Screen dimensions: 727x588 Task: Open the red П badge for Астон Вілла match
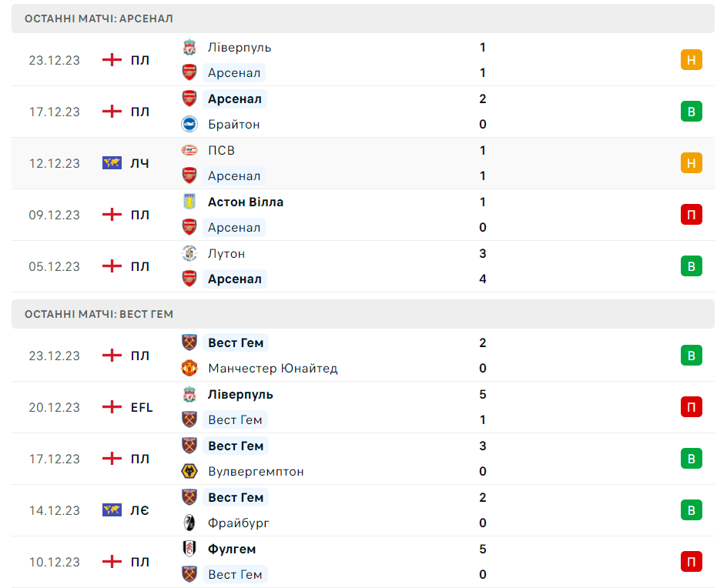point(691,215)
